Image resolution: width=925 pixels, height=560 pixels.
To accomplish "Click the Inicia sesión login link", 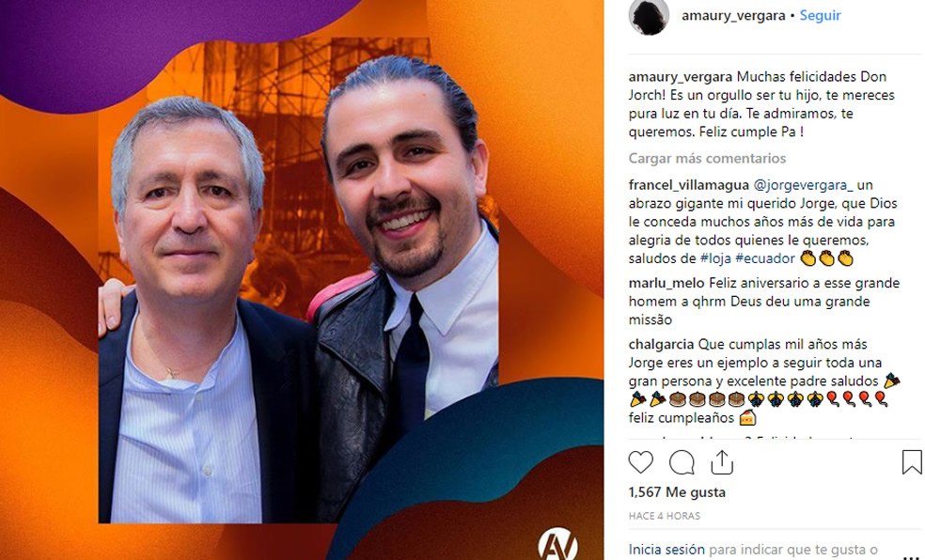I will (x=658, y=550).
